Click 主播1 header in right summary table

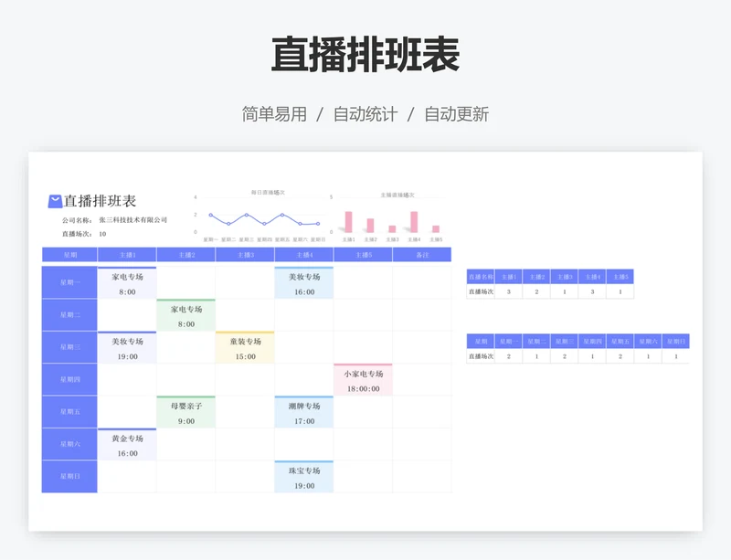coord(509,277)
